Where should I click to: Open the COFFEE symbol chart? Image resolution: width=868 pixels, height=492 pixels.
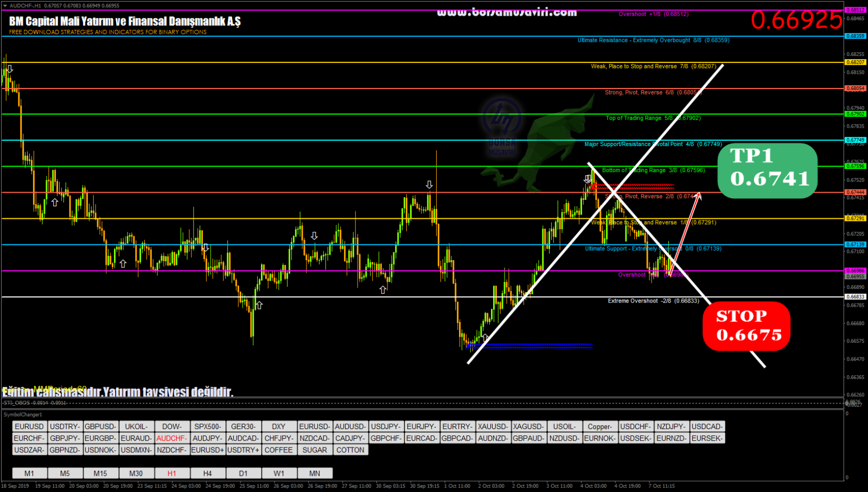(x=278, y=450)
